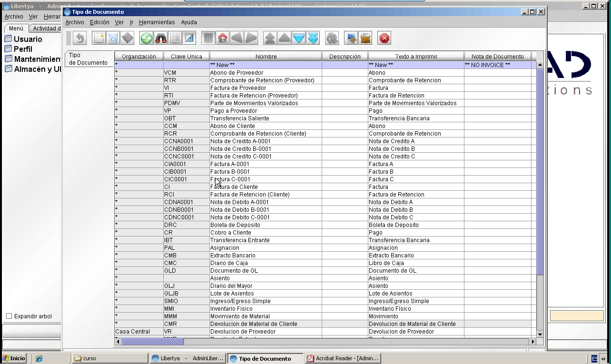Viewport: 611px width, 364px height.
Task: Click the grey History records icon
Action: tap(208, 38)
